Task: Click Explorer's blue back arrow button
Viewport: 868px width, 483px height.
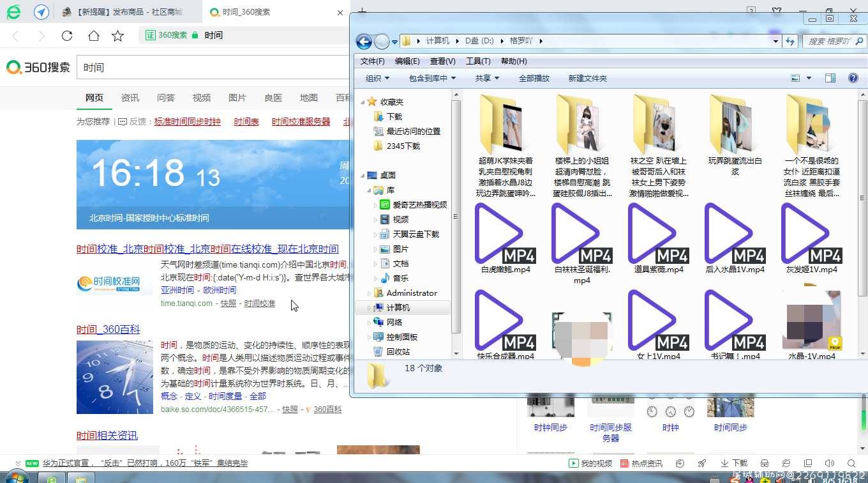Action: point(364,42)
